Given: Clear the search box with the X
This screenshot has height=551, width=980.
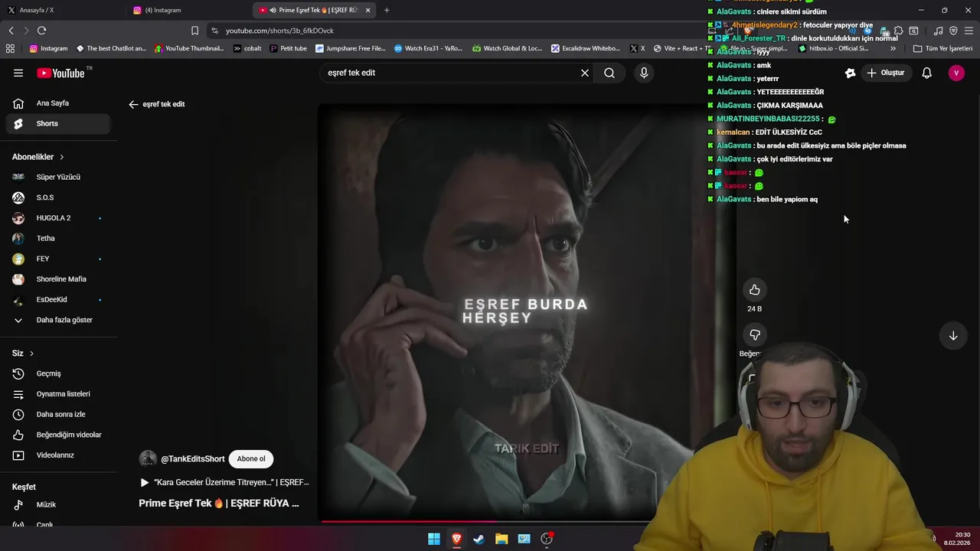Looking at the screenshot, I should [x=585, y=73].
